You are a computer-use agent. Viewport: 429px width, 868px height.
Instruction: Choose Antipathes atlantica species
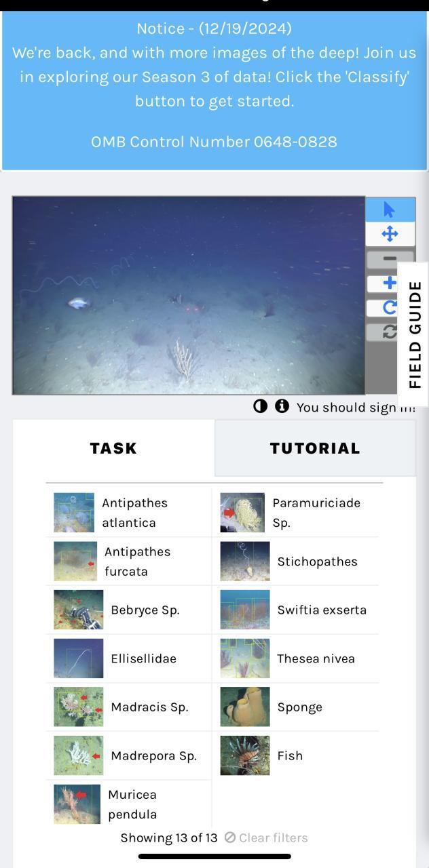129,513
